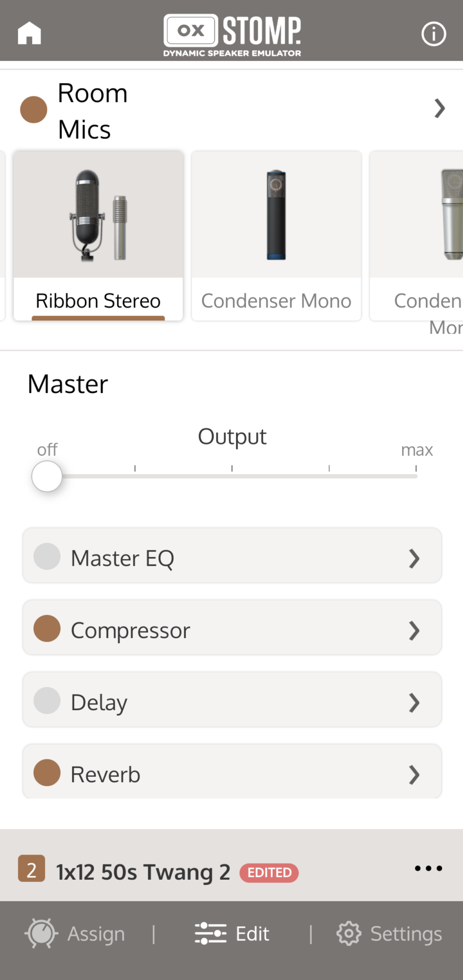Viewport: 463px width, 980px height.
Task: Open the info icon in header
Action: click(433, 34)
